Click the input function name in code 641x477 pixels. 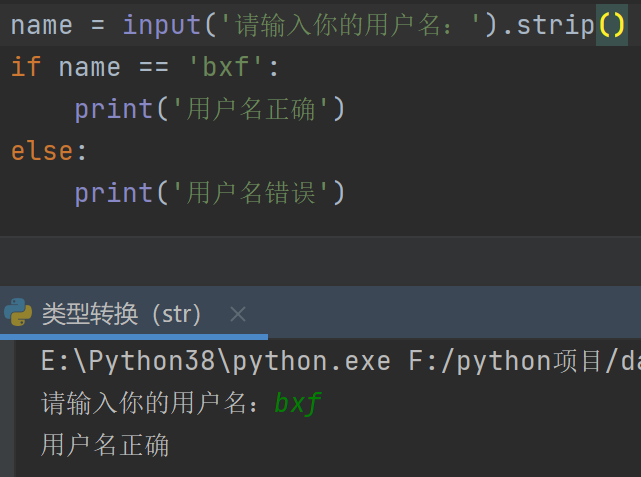coord(161,24)
